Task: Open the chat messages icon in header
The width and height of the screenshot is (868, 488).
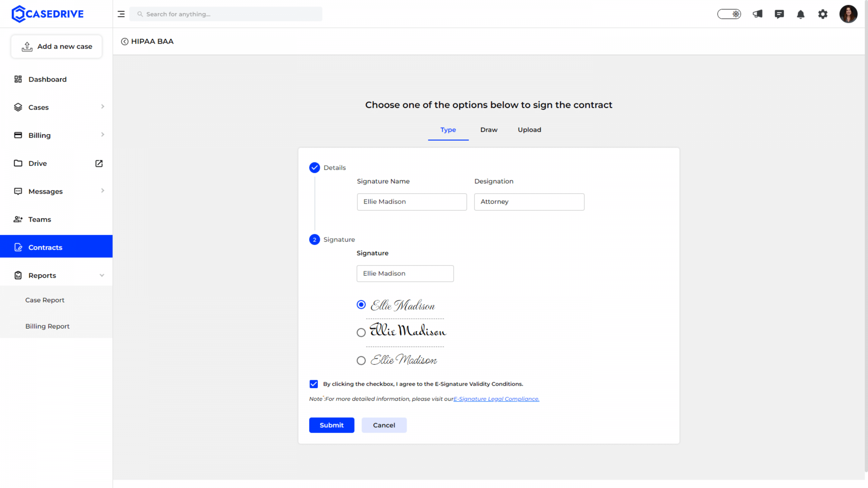Action: 779,14
